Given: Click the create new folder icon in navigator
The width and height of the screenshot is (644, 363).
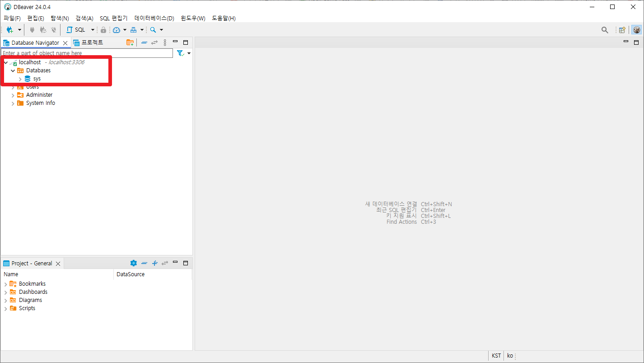Looking at the screenshot, I should coord(130,42).
